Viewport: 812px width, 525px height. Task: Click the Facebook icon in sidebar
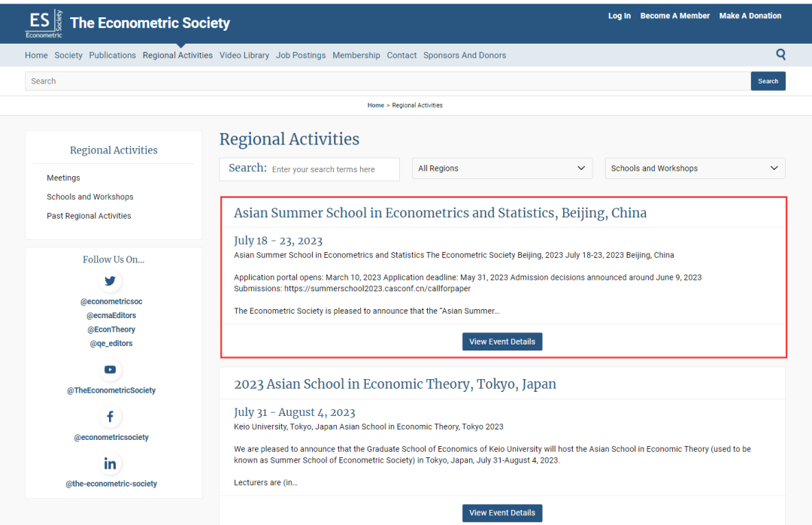pos(111,417)
